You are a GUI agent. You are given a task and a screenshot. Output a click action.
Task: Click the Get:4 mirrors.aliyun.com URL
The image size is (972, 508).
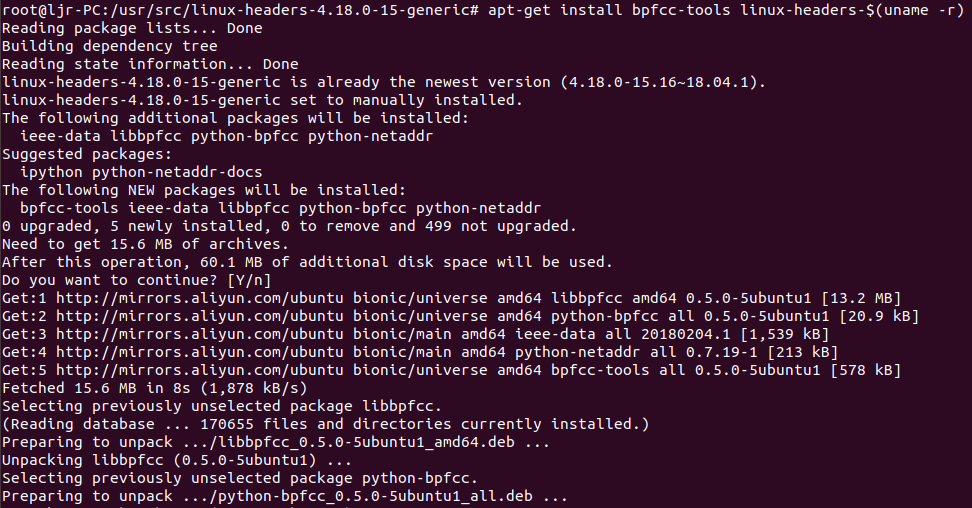[200, 352]
